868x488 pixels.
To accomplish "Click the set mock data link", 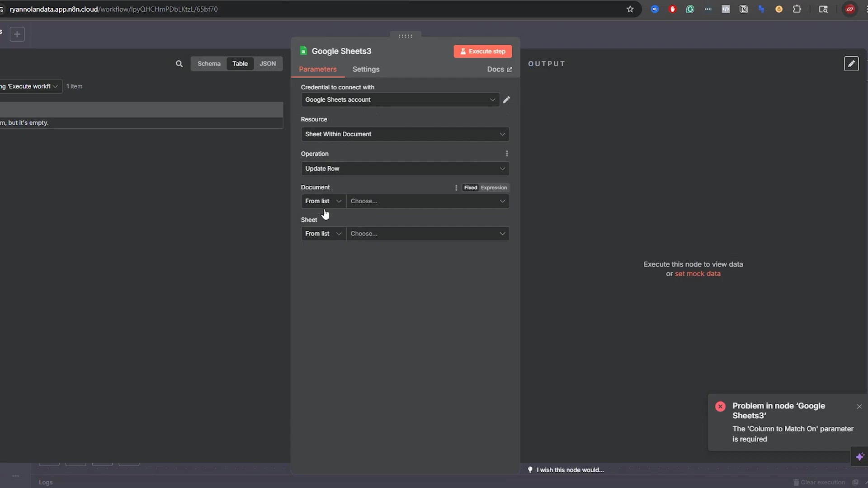I will tap(698, 274).
